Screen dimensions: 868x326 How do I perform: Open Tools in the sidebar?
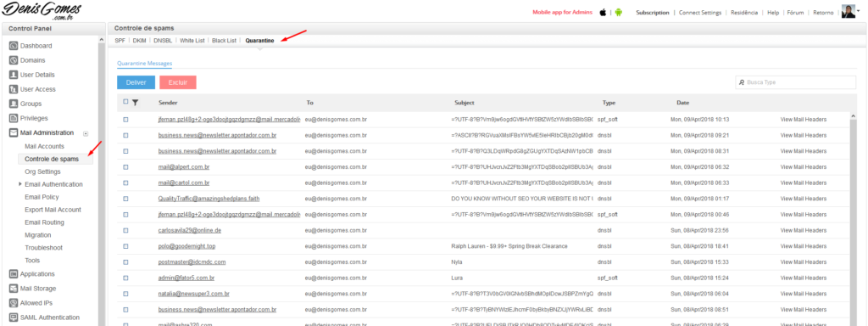pos(32,261)
